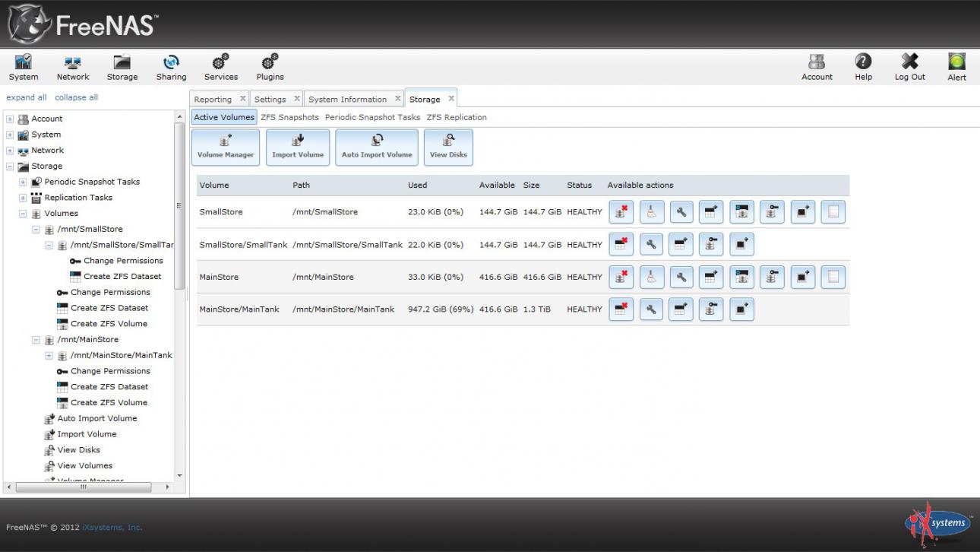Expand the Network node in sidebar tree

click(10, 151)
